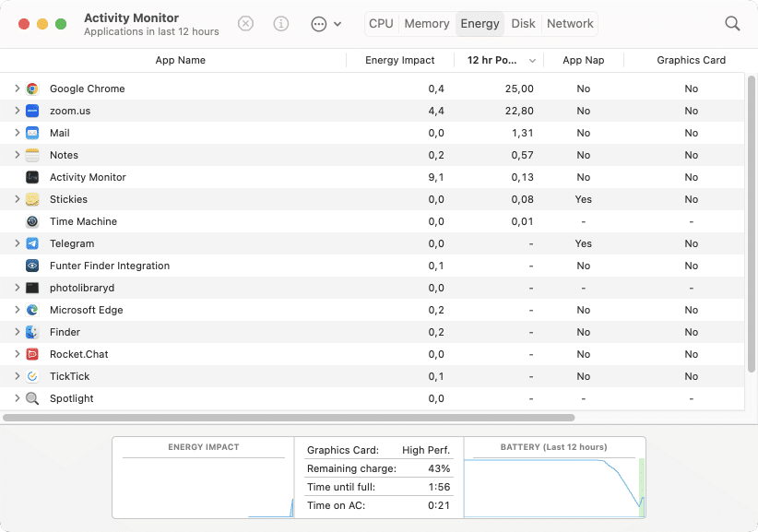Open the ellipsis actions menu
This screenshot has height=532, width=758.
[x=326, y=24]
